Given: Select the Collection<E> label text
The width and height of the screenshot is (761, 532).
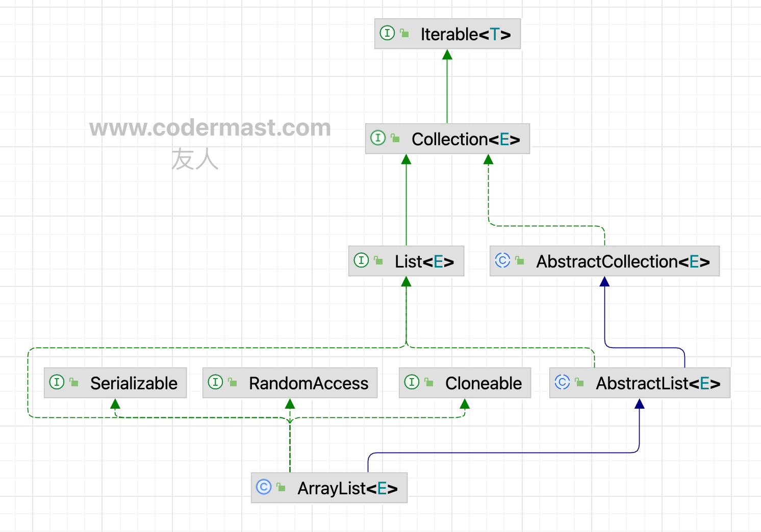Looking at the screenshot, I should tap(465, 139).
